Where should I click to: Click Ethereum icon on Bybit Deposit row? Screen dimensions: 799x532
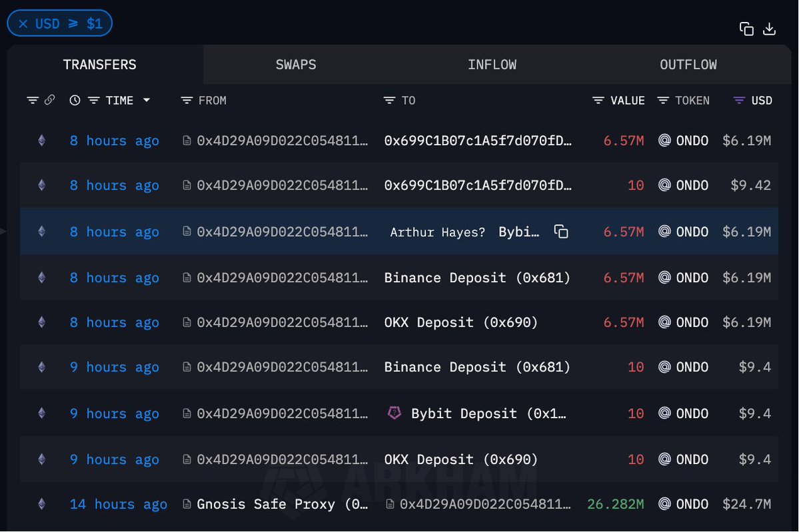42,413
